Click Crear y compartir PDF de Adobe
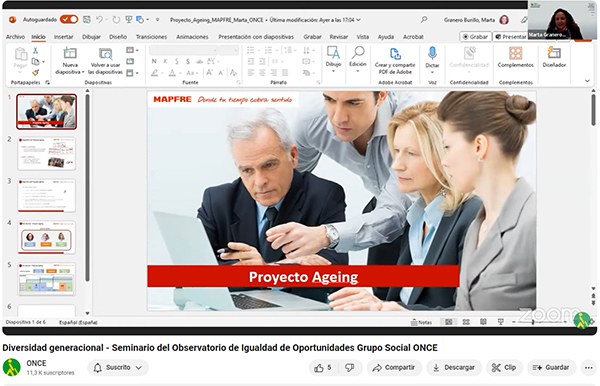600x386 pixels. click(x=395, y=60)
